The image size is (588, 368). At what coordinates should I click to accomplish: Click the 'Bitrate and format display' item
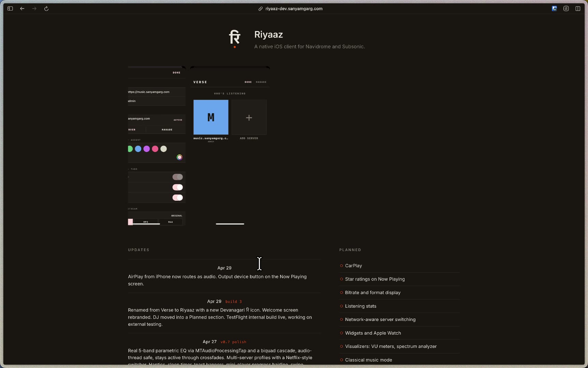click(x=373, y=293)
